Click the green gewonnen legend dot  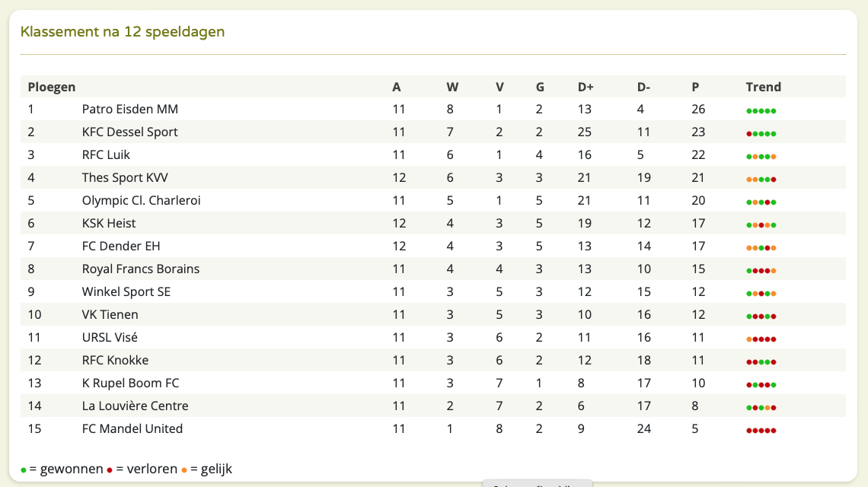point(24,470)
